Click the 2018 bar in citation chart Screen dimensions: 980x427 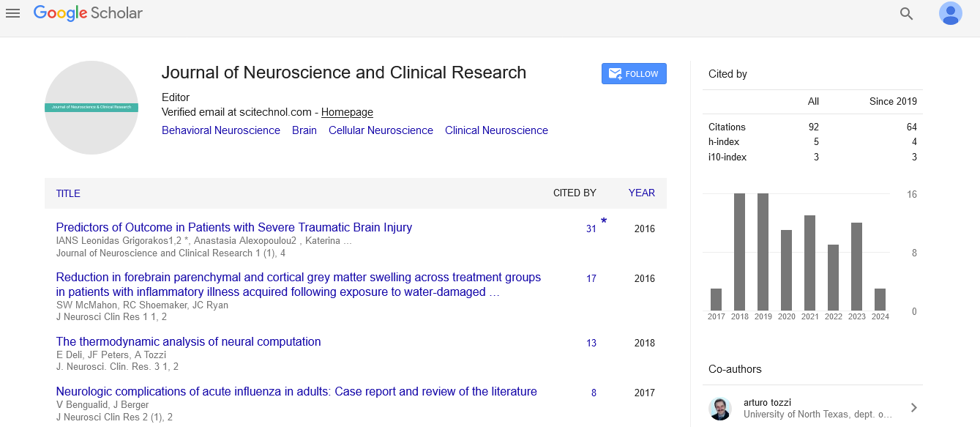740,252
